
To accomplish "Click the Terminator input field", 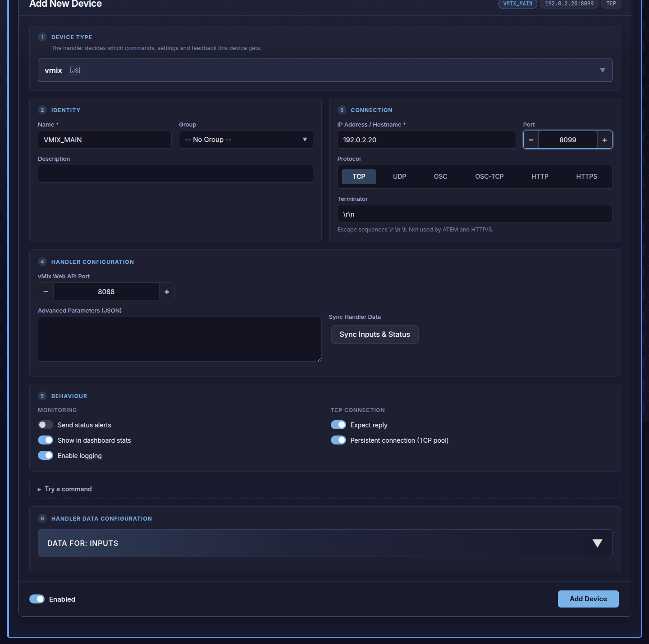I will pos(475,214).
